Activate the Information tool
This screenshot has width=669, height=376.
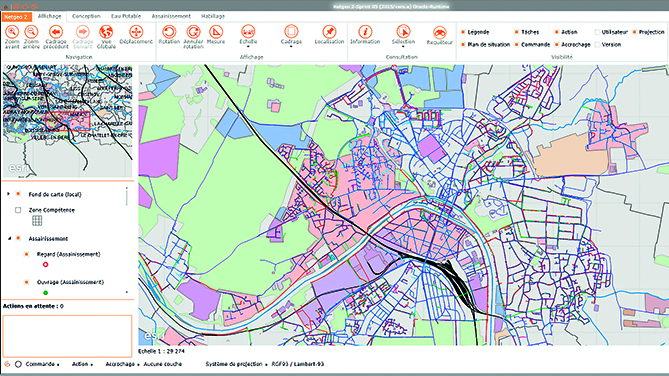pyautogui.click(x=365, y=32)
